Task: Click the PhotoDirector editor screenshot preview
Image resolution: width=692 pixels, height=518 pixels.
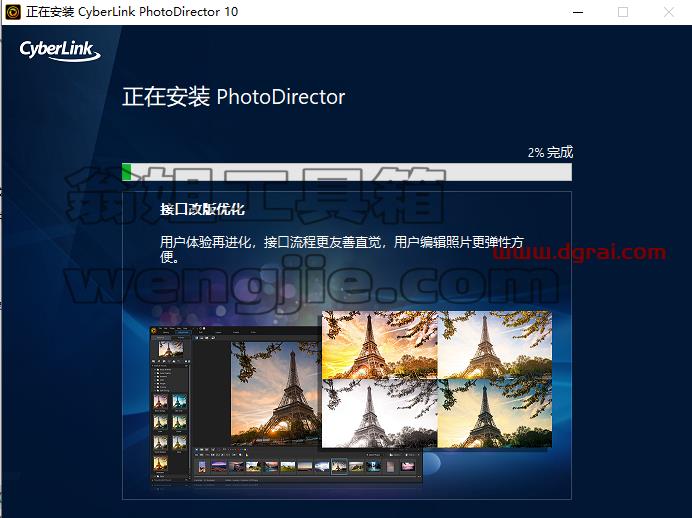Action: coord(286,406)
